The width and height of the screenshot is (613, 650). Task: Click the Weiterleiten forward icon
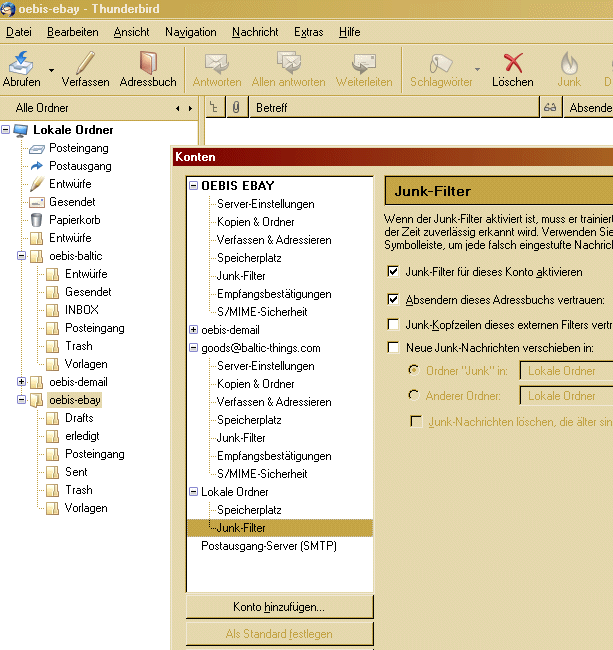364,63
